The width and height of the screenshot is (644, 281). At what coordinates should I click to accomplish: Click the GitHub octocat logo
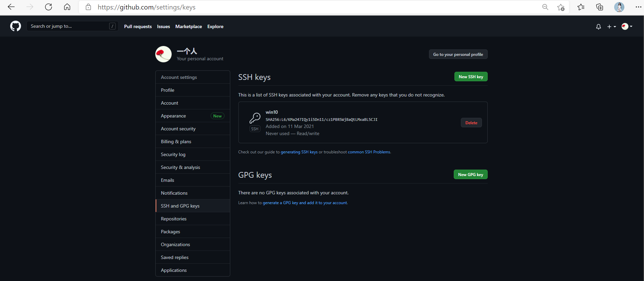click(x=16, y=26)
